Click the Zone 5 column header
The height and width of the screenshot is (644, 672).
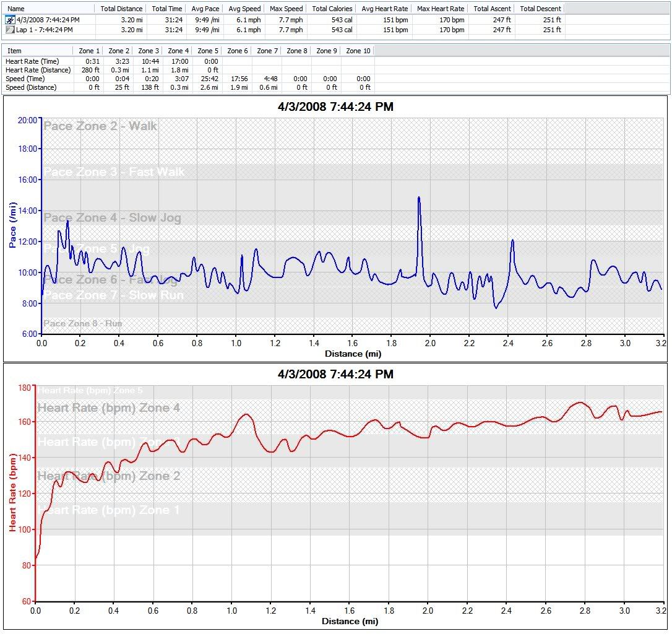pos(207,51)
